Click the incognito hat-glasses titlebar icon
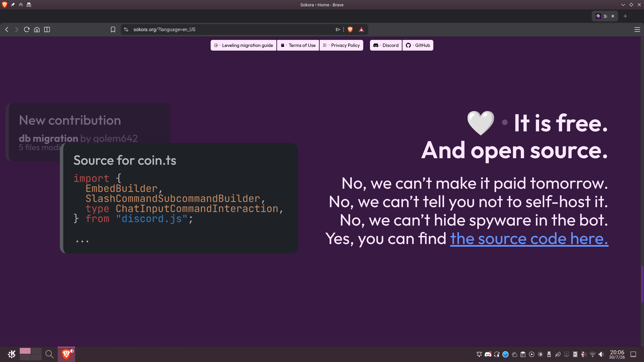Viewport: 644px width, 362px height. coord(29,5)
